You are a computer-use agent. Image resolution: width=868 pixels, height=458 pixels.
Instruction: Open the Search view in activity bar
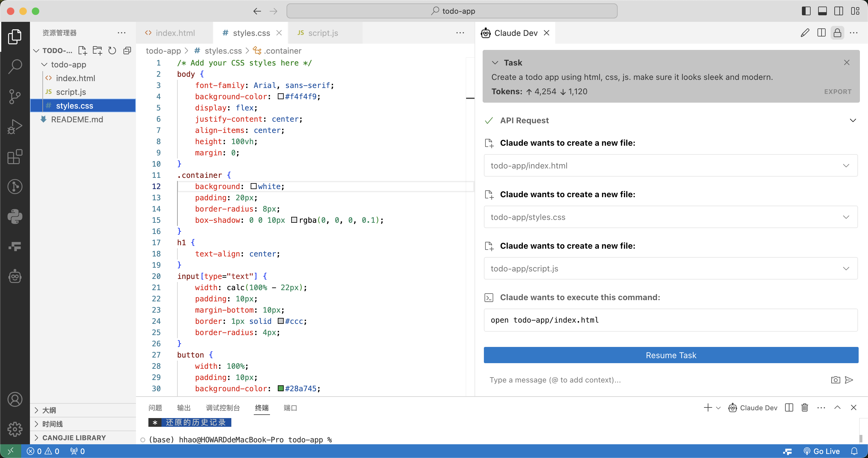click(15, 66)
